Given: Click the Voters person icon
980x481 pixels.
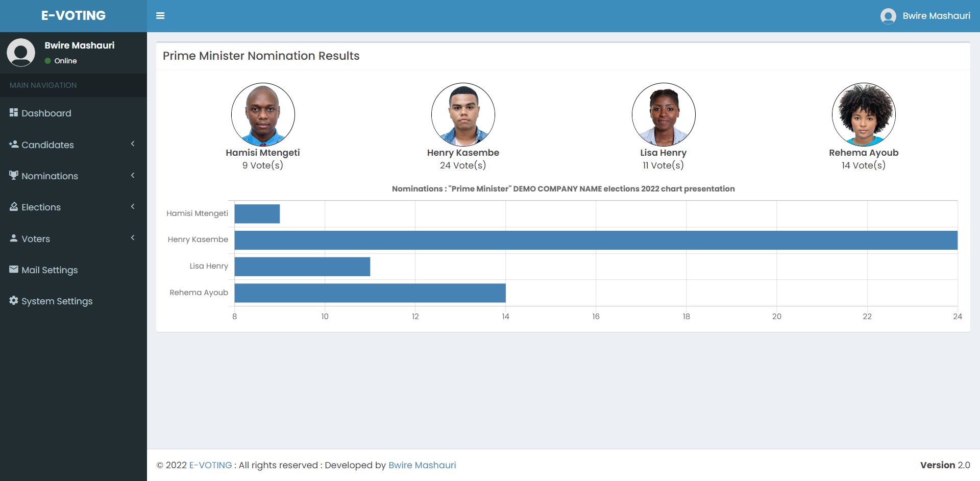Looking at the screenshot, I should pos(14,238).
